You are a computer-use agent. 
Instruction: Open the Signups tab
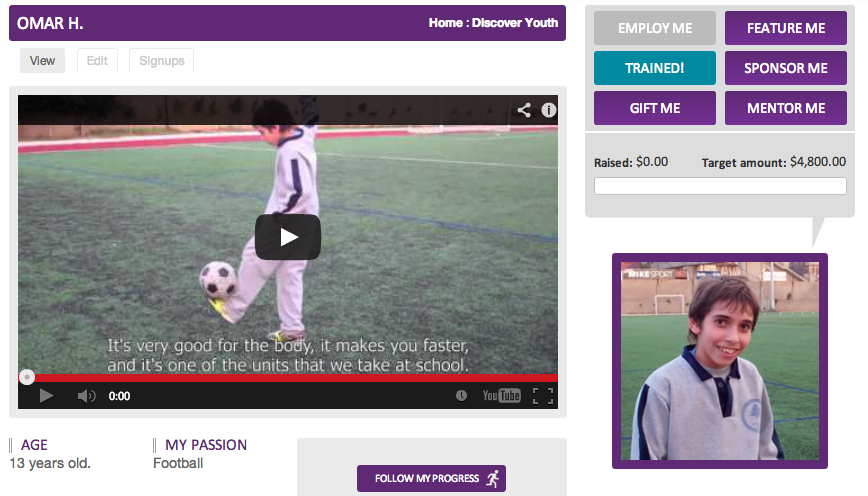[x=162, y=61]
